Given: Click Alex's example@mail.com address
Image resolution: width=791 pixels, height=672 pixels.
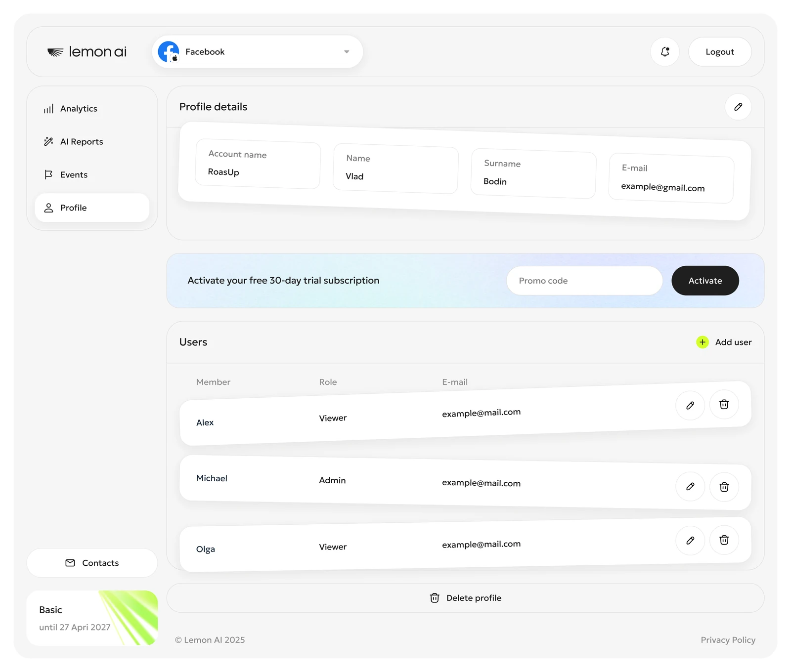Looking at the screenshot, I should pyautogui.click(x=481, y=413).
